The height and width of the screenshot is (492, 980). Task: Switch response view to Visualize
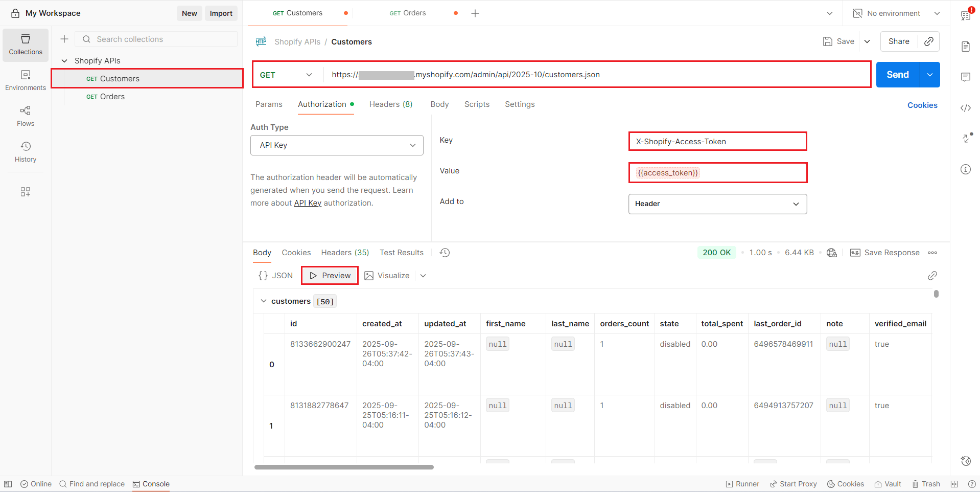click(x=387, y=276)
